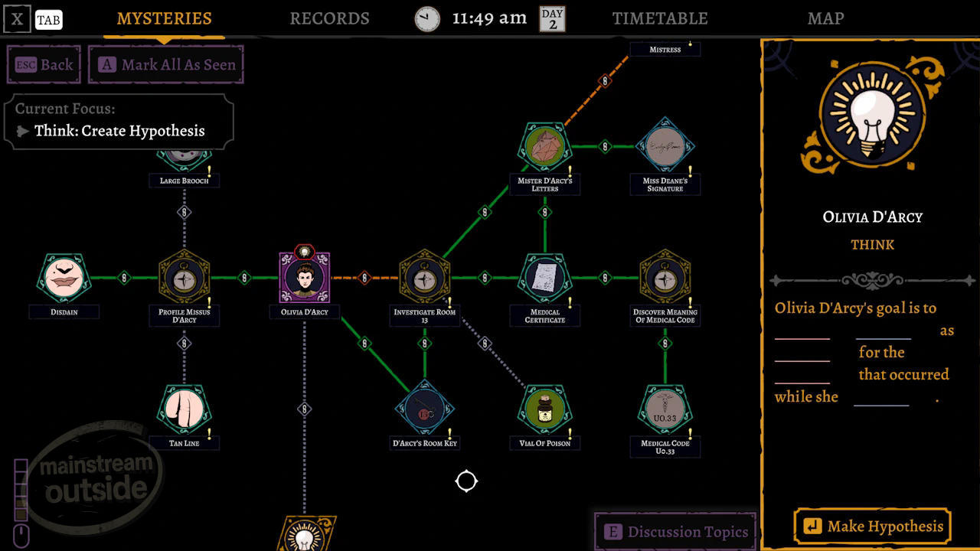
Task: Select the Disdain lips clue node
Action: [64, 278]
